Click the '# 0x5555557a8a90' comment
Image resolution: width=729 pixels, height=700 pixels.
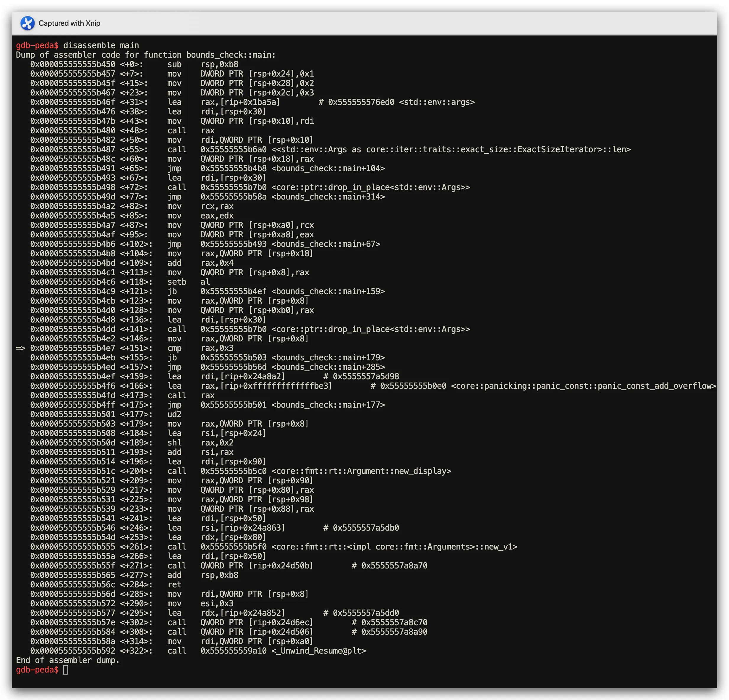pos(389,632)
